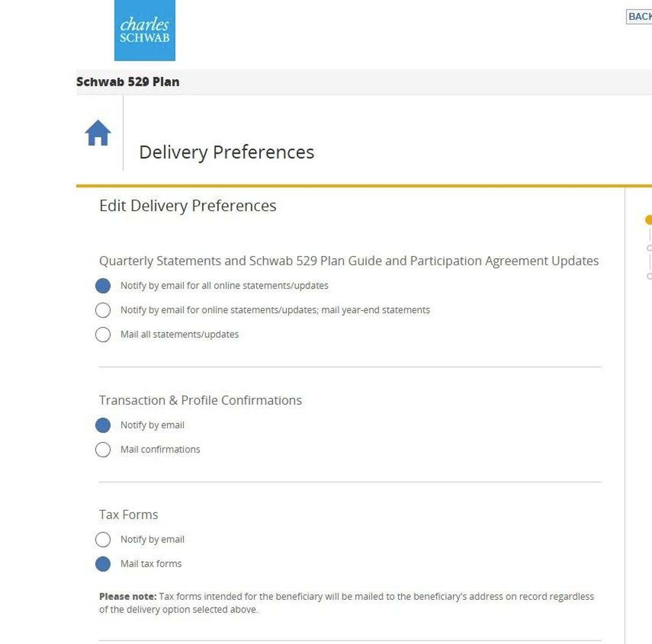The image size is (652, 644).
Task: Click the Edit Delivery Preferences heading
Action: 187,206
